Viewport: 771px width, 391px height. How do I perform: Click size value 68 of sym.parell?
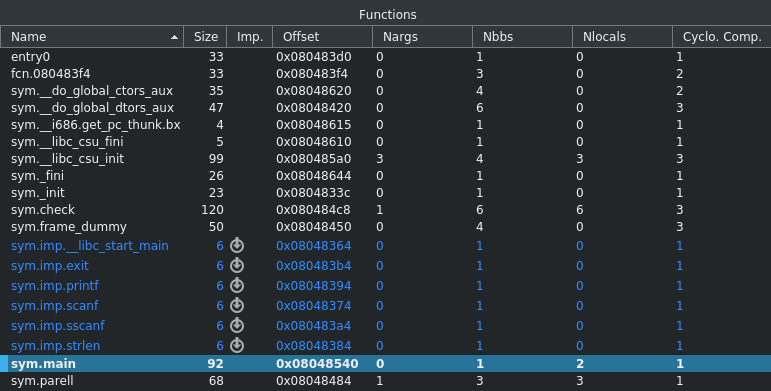pyautogui.click(x=216, y=381)
